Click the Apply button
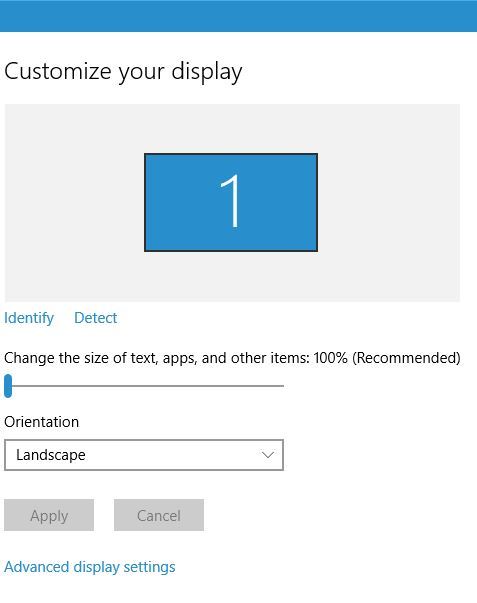 point(49,515)
